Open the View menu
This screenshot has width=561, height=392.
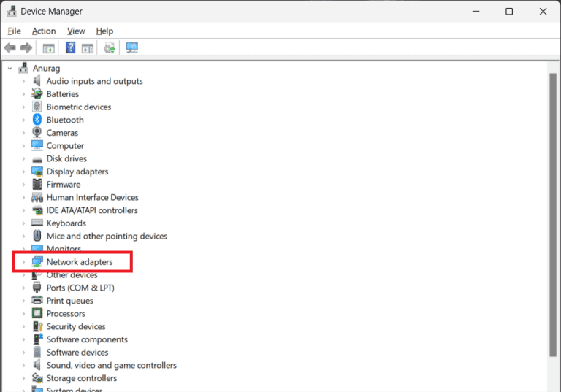point(76,31)
